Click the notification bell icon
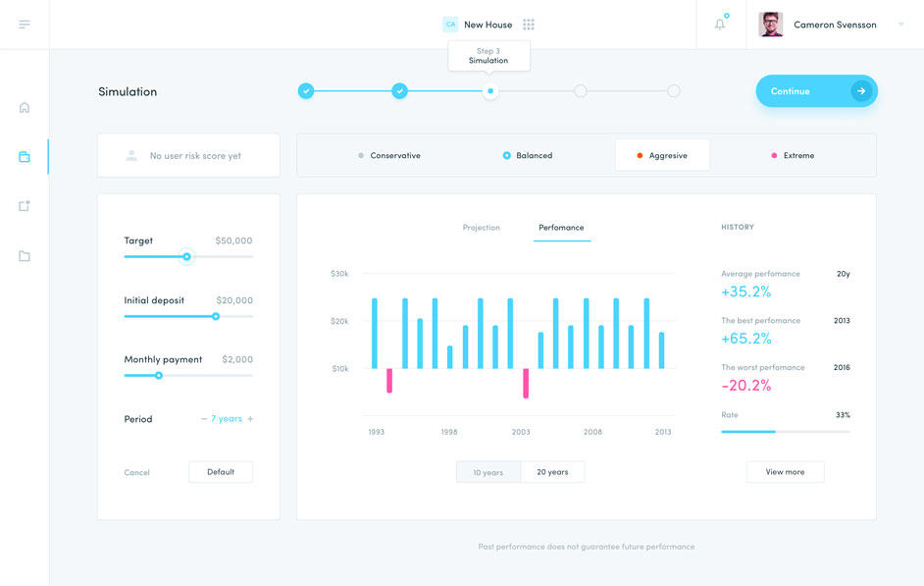This screenshot has height=586, width=924. [720, 25]
